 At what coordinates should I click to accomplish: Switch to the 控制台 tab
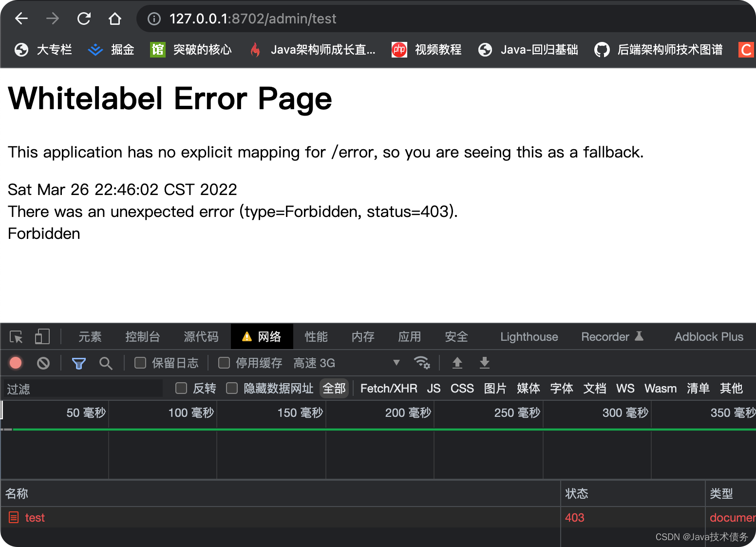tap(143, 337)
